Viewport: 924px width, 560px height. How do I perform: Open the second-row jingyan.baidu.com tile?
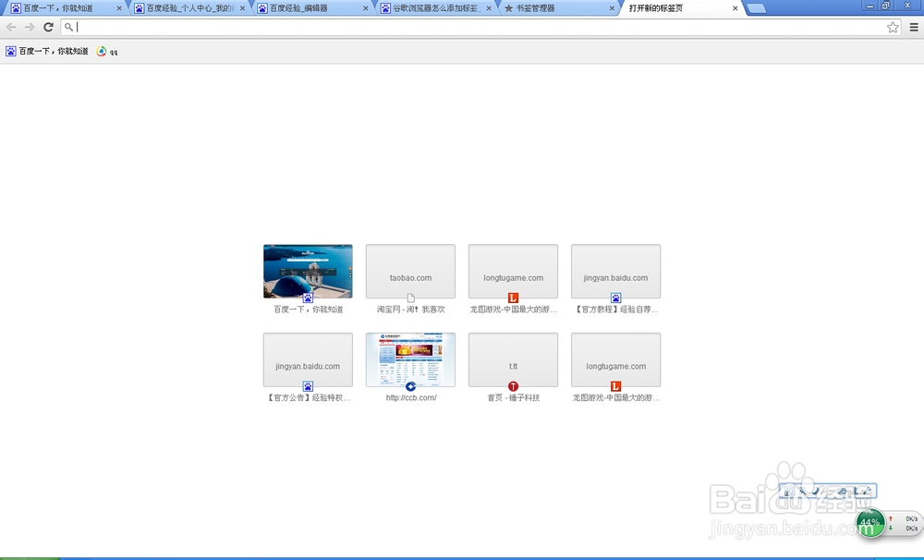coord(308,359)
